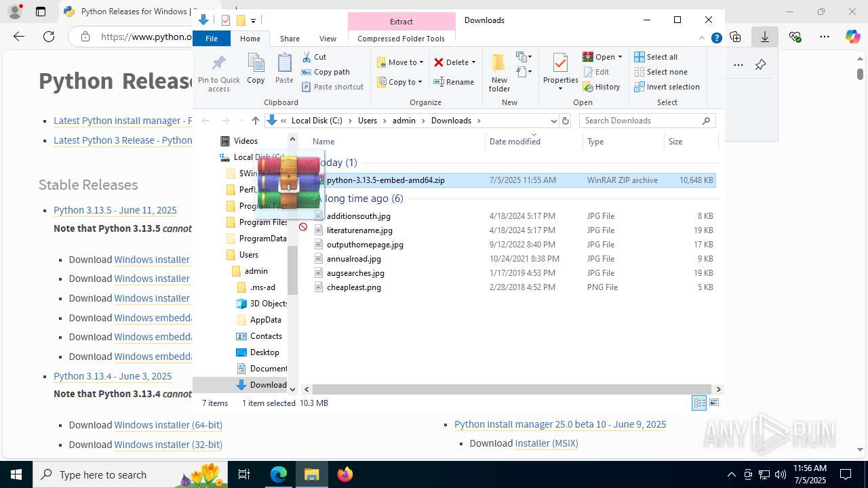Open the Windows Start menu
This screenshot has height=488, width=868.
[16, 474]
